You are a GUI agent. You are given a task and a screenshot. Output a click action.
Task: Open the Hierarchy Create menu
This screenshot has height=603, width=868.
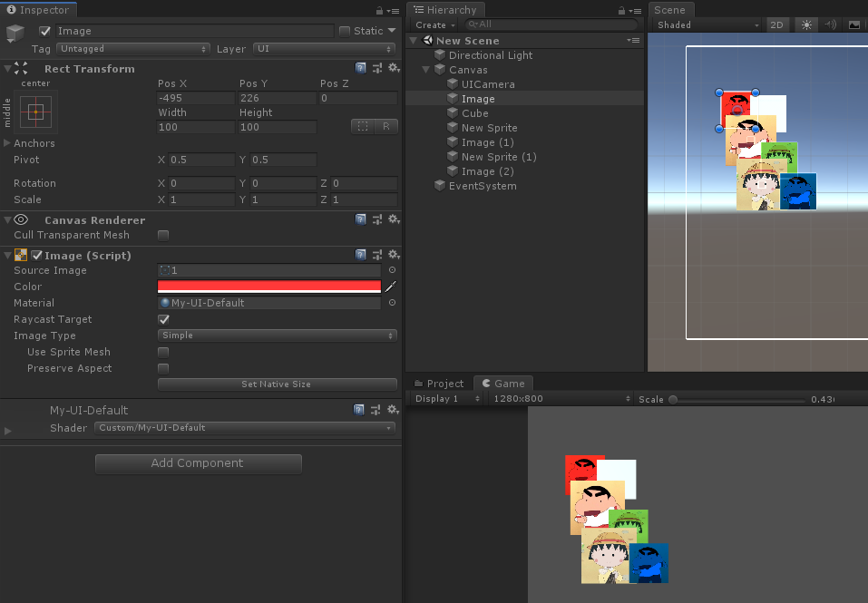click(x=435, y=24)
